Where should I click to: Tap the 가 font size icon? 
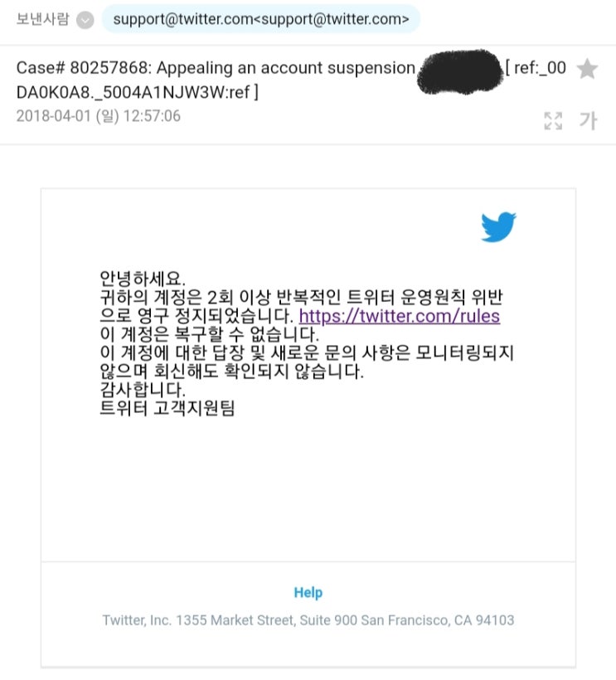(589, 120)
